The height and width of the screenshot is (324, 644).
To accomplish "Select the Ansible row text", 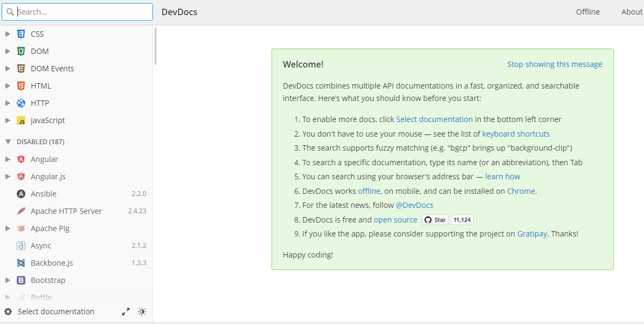I will click(44, 194).
